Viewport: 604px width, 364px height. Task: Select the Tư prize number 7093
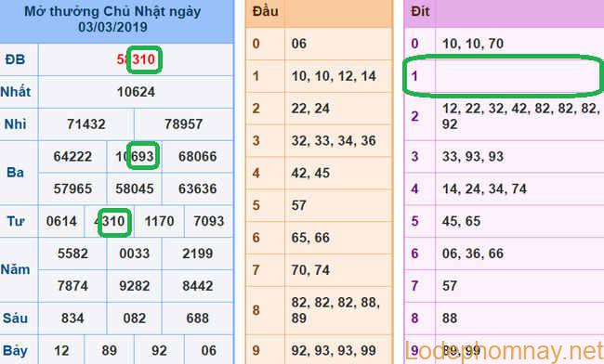point(209,221)
